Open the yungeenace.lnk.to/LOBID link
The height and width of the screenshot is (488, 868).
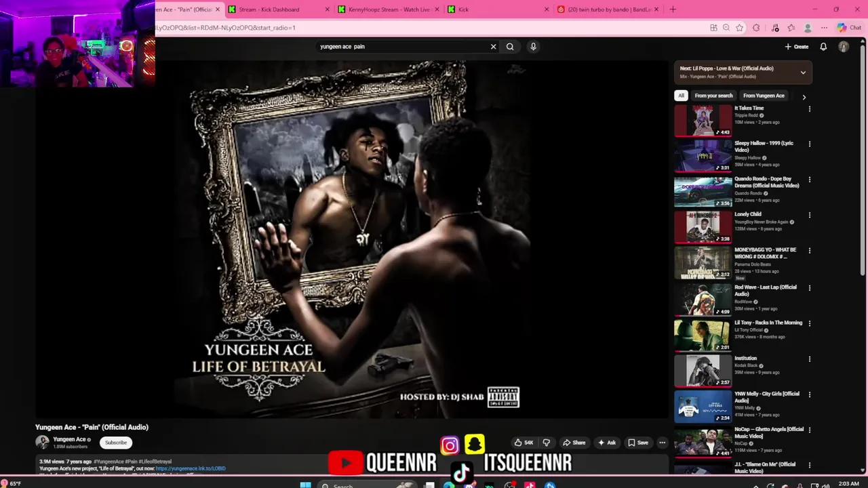(191, 468)
